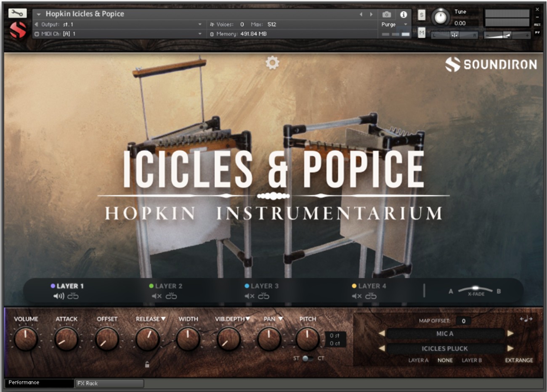Viewport: 547px width, 392px height.
Task: Toggle the Mute M button
Action: [x=422, y=33]
